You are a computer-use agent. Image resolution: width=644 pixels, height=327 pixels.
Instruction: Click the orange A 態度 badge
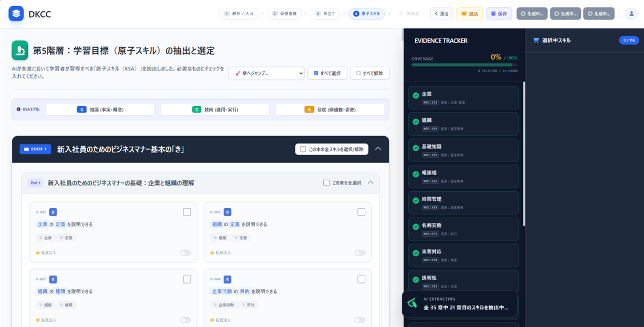coord(309,109)
